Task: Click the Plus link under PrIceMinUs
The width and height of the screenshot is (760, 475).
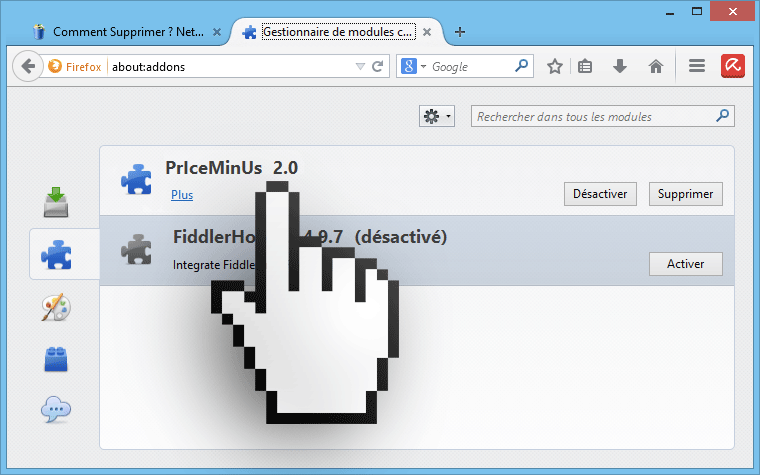Action: tap(182, 195)
